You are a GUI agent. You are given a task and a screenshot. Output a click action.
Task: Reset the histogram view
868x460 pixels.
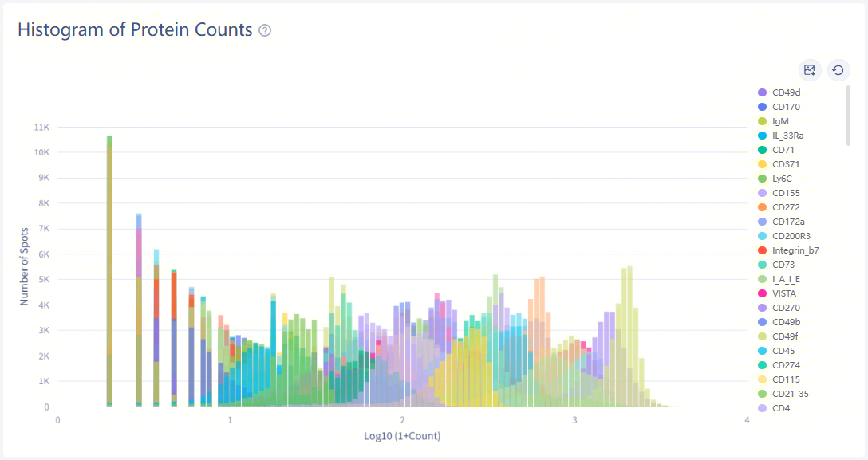pyautogui.click(x=838, y=71)
